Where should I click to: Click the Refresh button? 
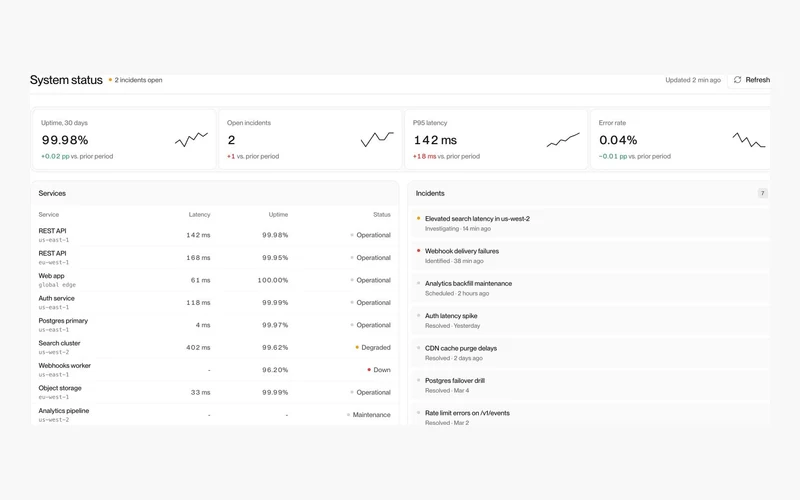pos(751,80)
